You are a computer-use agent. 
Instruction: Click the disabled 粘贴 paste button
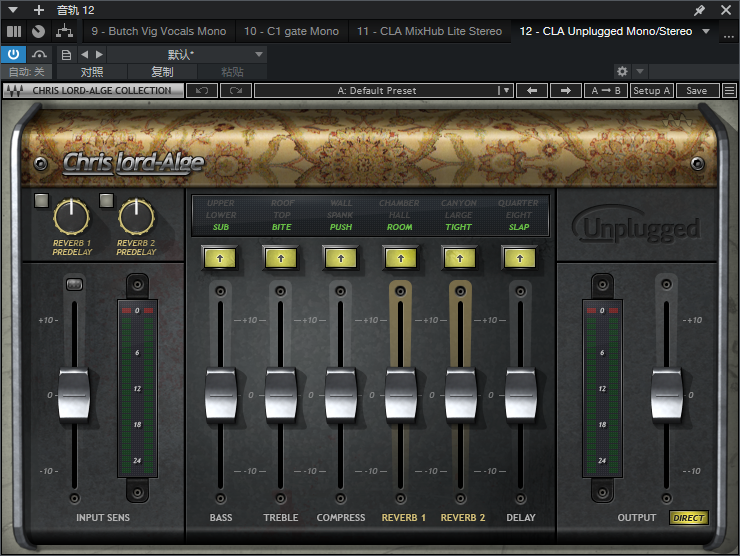click(232, 72)
